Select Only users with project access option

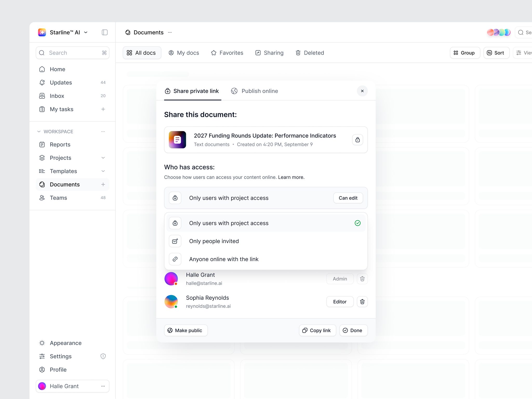(x=266, y=223)
